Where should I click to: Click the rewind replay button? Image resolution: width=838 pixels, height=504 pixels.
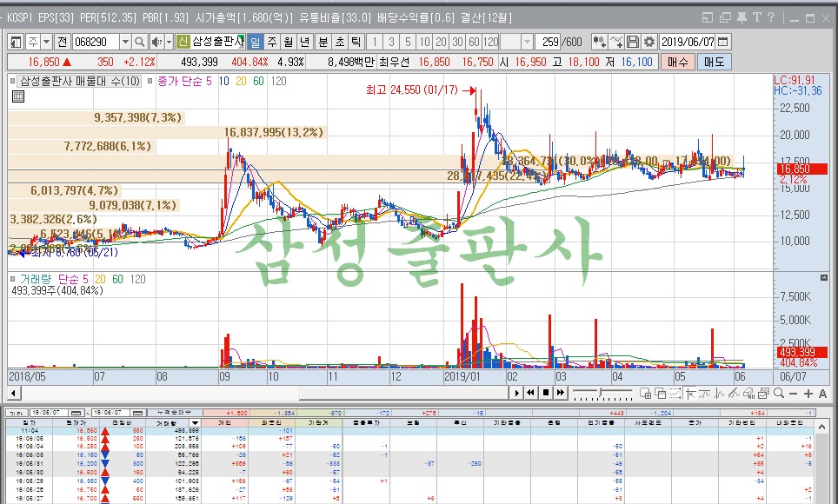530,394
